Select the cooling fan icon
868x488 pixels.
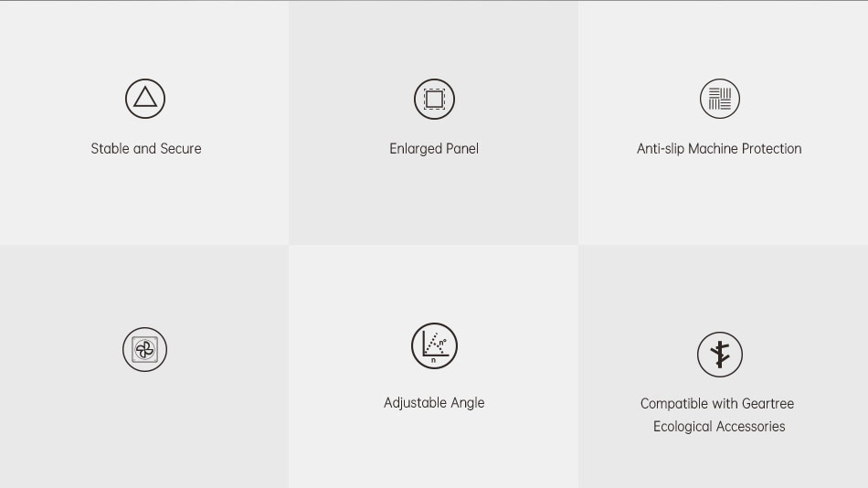coord(144,349)
